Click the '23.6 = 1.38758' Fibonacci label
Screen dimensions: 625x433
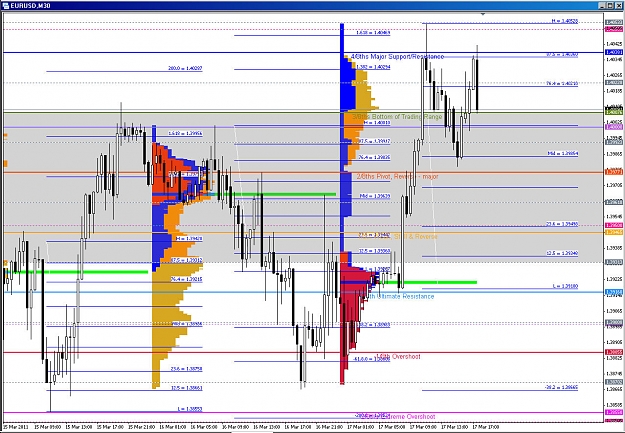click(x=187, y=369)
